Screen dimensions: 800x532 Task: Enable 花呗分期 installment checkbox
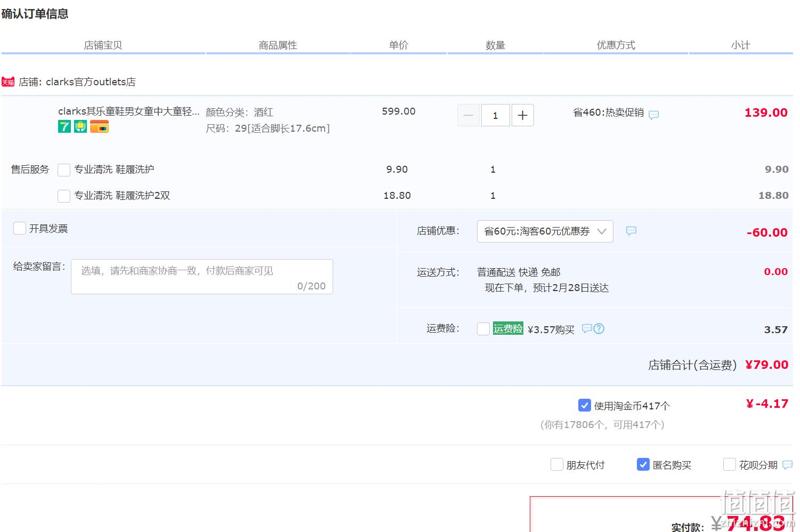(730, 465)
